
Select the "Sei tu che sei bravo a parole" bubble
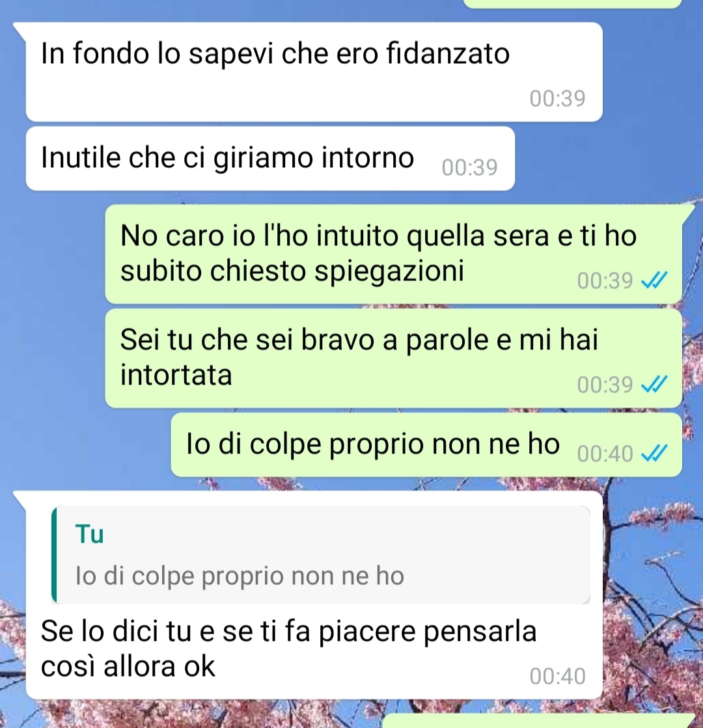pos(394,358)
